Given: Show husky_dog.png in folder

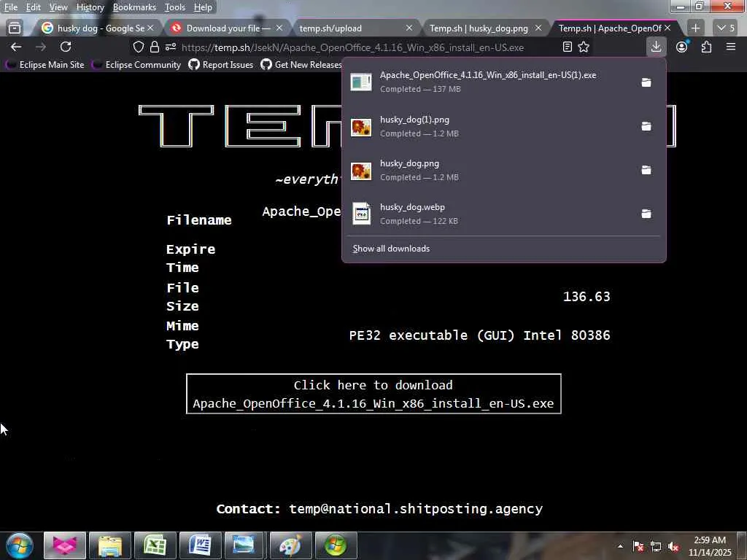Looking at the screenshot, I should pyautogui.click(x=646, y=170).
